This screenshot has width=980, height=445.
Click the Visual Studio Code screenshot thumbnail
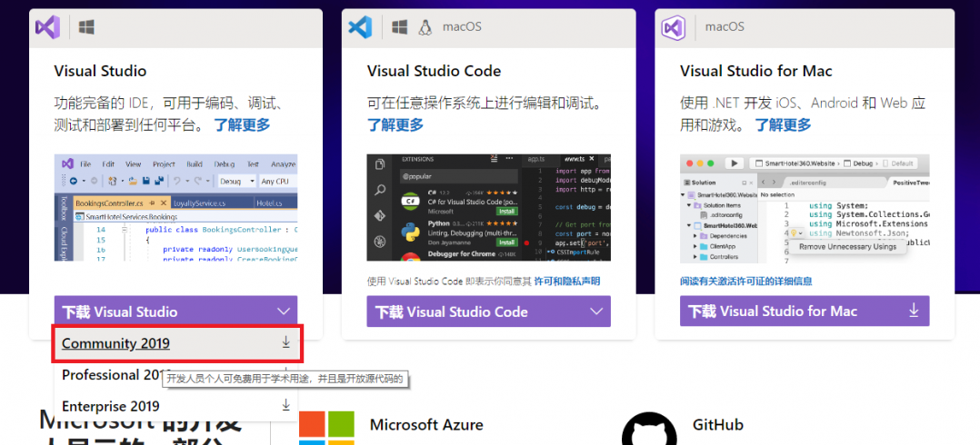[489, 208]
